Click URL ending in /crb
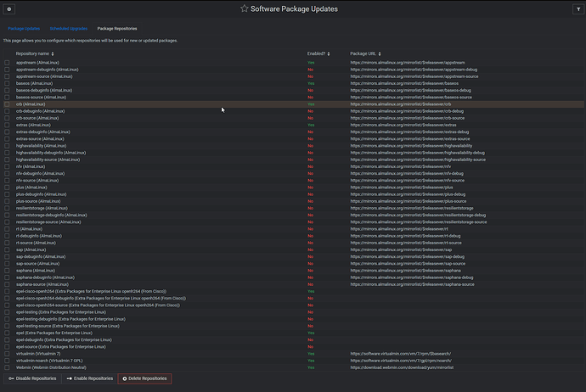The height and width of the screenshot is (392, 586). 401,104
